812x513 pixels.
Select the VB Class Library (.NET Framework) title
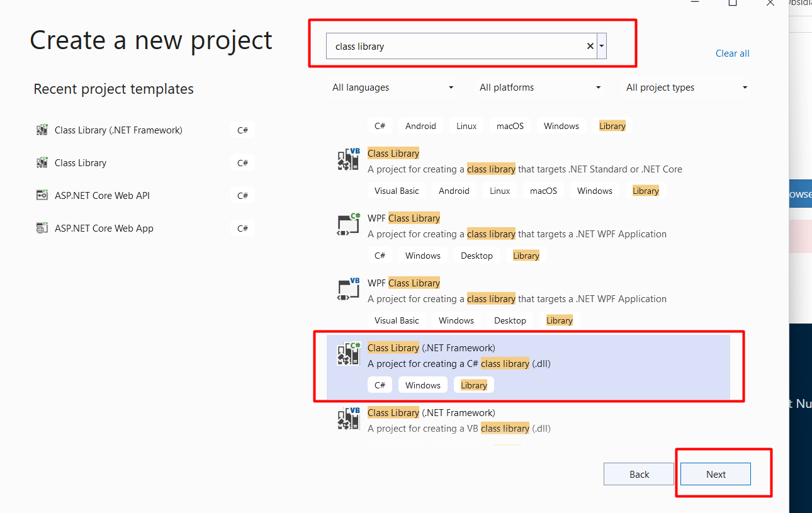point(431,413)
